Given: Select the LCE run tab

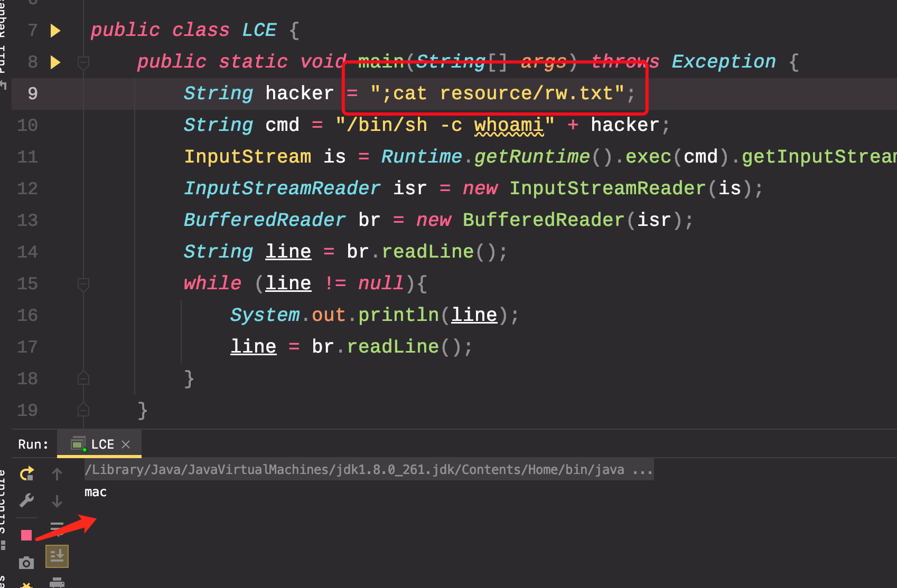Looking at the screenshot, I should [99, 444].
